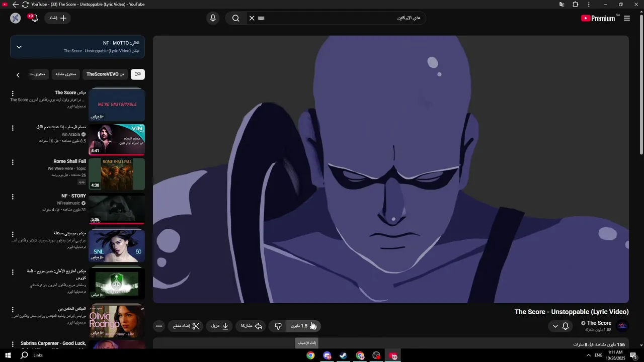This screenshot has height=362, width=644.
Task: Click The Score channel name
Action: (x=599, y=323)
